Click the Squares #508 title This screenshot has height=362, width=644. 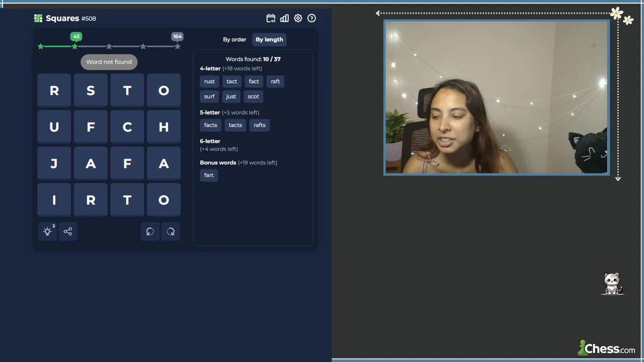[71, 18]
